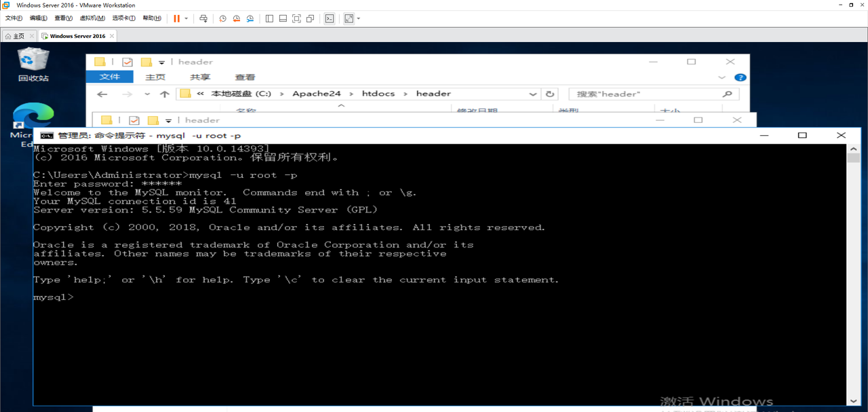The height and width of the screenshot is (412, 868).
Task: Select the Windows Server 2016 tab
Action: (x=77, y=36)
